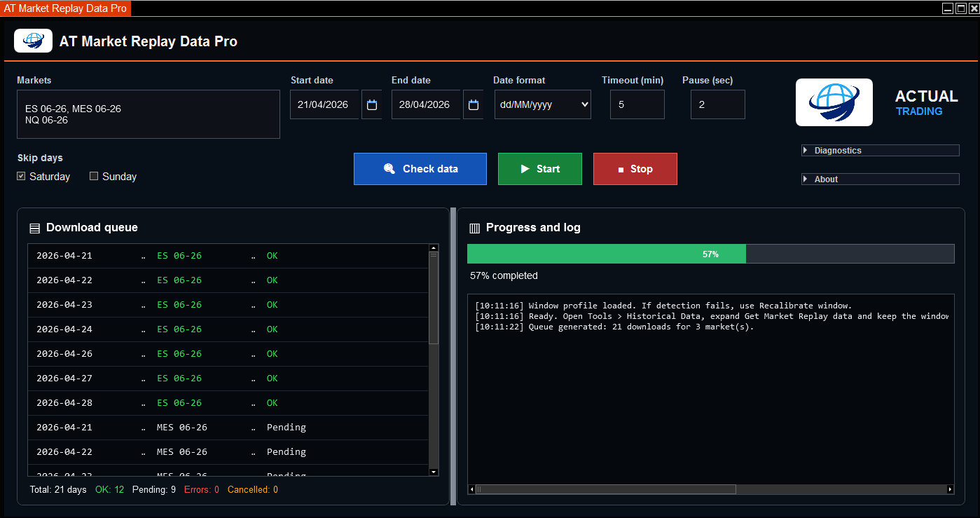Image resolution: width=980 pixels, height=518 pixels.
Task: Select the 2026-04-27 ES 06-26 row
Action: [228, 379]
